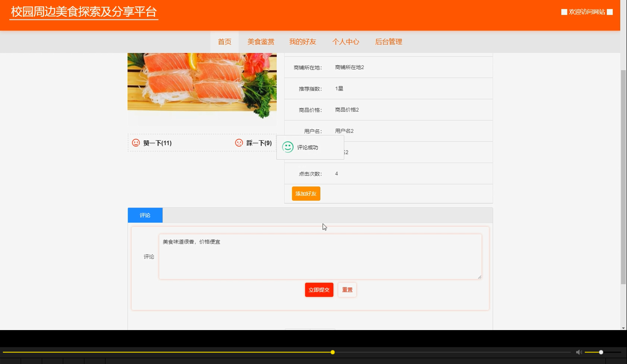Go to 后台管理 in the navigation bar
Screen dimensions: 627x364
coord(388,41)
